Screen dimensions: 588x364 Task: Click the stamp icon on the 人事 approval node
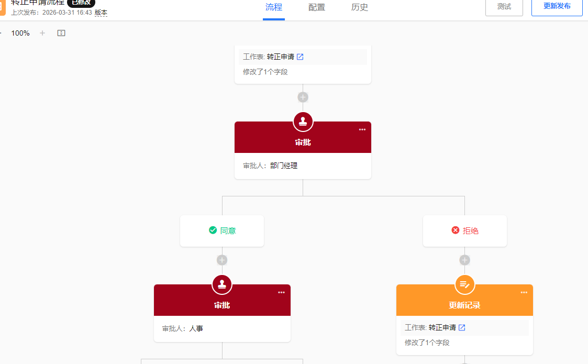222,284
